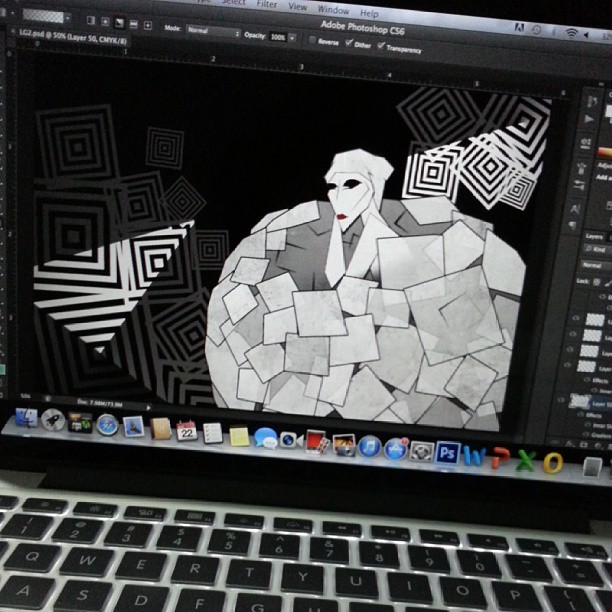Open Calendar showing 22 in Dock
The height and width of the screenshot is (612, 612).
[x=187, y=431]
